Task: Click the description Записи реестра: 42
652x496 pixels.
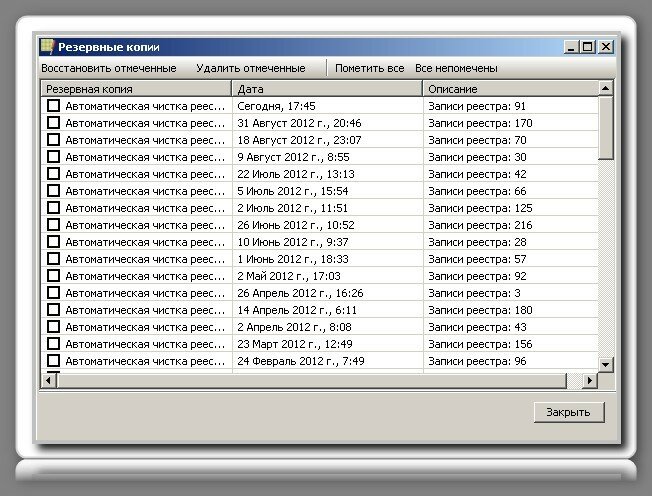Action: point(477,174)
